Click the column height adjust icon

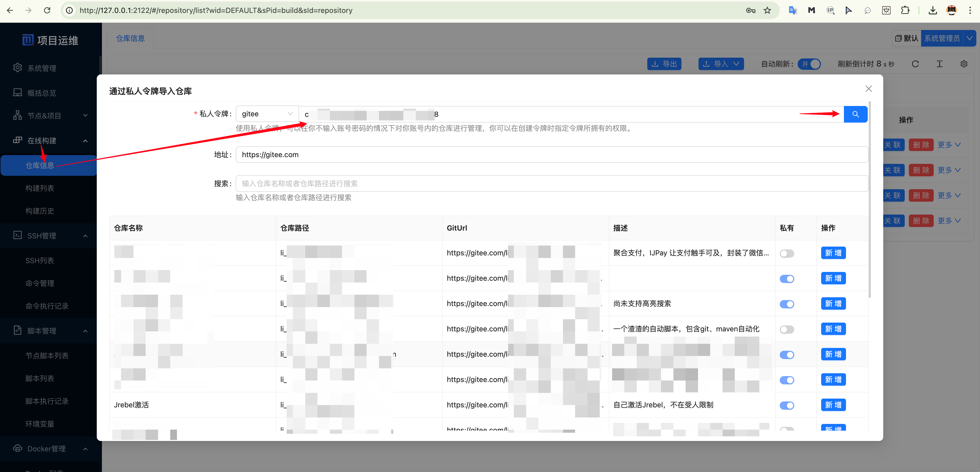(x=939, y=64)
